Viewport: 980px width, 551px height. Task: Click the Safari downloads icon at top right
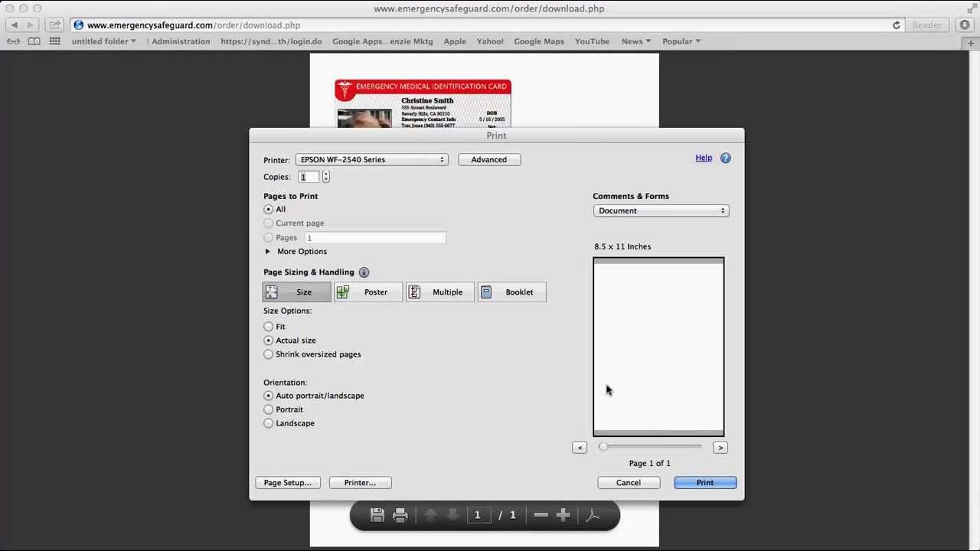[965, 25]
